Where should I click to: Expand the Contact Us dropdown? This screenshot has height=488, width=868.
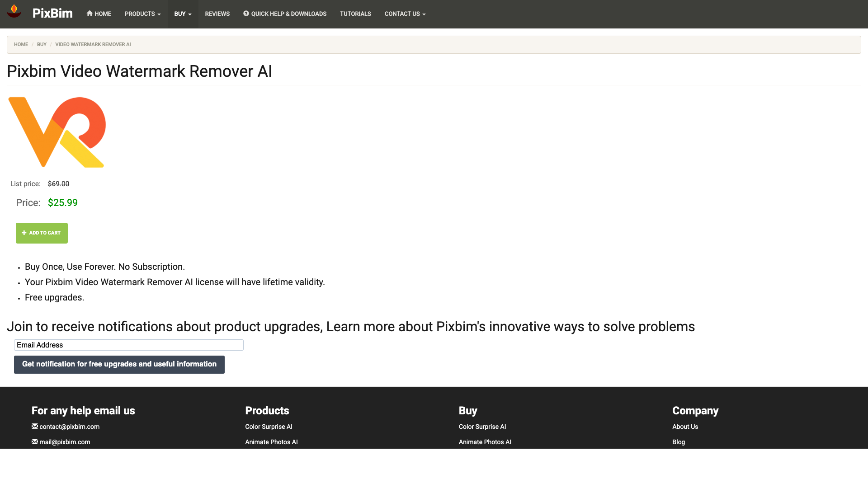tap(405, 14)
